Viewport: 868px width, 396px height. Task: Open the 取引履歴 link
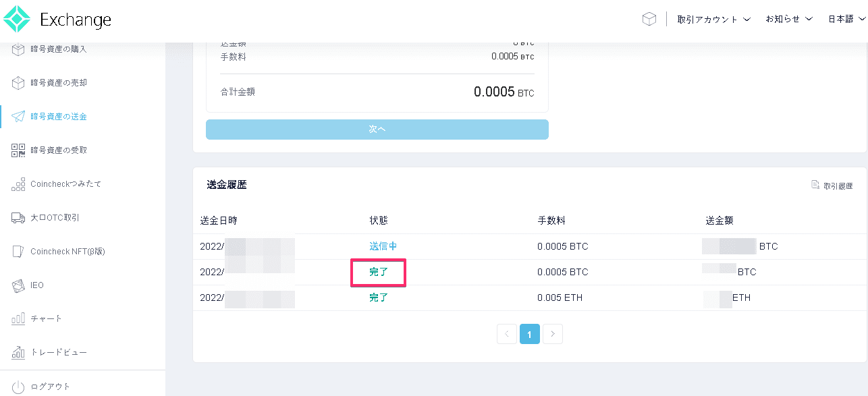point(832,186)
